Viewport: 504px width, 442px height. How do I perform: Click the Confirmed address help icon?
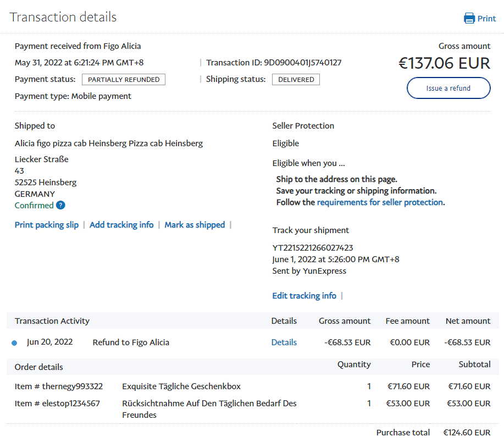[60, 206]
